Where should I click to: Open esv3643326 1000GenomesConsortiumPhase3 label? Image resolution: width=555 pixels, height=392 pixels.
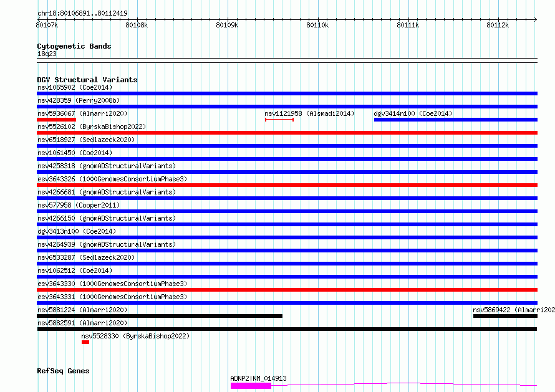pyautogui.click(x=112, y=179)
